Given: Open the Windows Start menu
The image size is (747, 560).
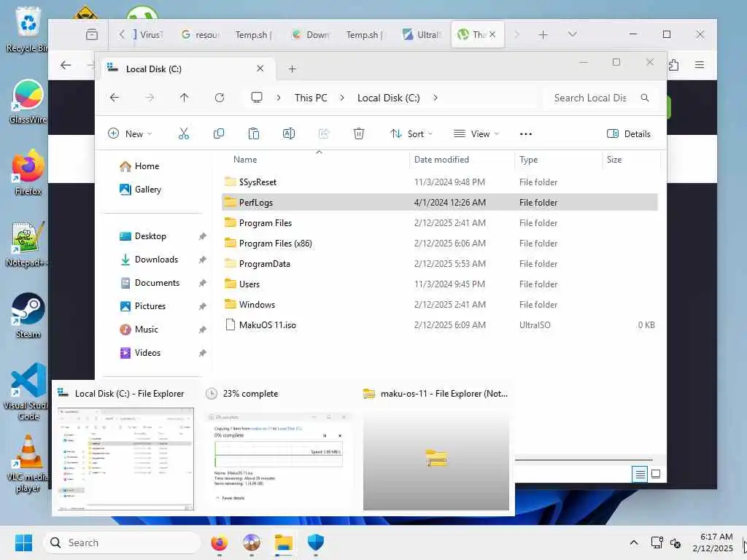Looking at the screenshot, I should pyautogui.click(x=23, y=542).
